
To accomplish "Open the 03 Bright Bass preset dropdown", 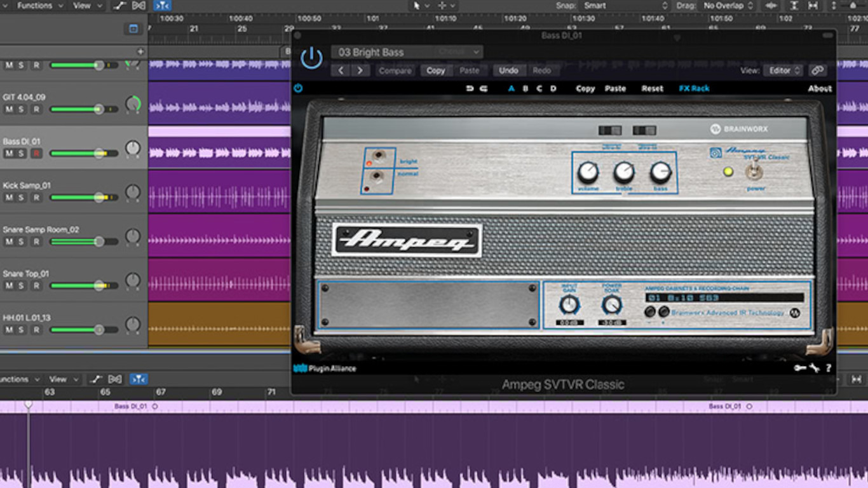I will point(407,52).
